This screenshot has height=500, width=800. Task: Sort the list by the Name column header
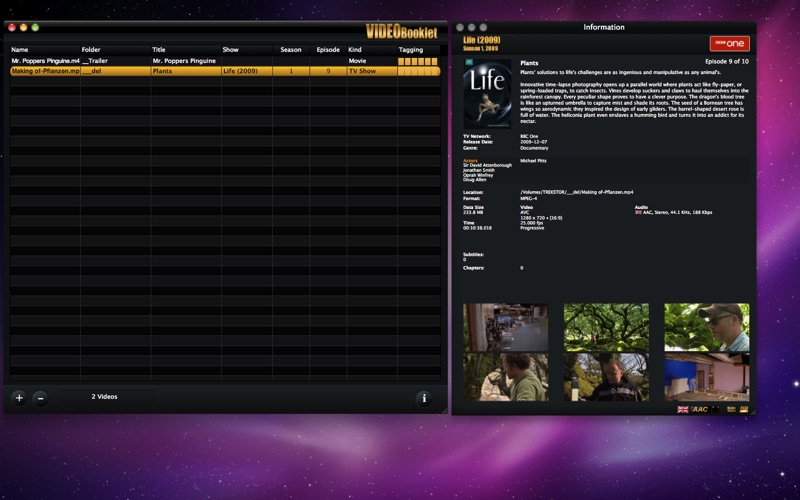click(x=45, y=49)
